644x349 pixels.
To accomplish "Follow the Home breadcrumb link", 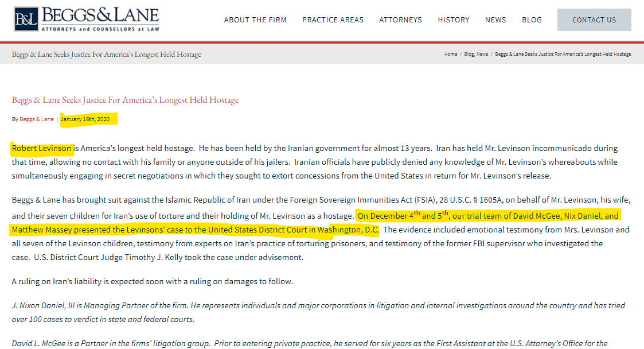I will (451, 54).
